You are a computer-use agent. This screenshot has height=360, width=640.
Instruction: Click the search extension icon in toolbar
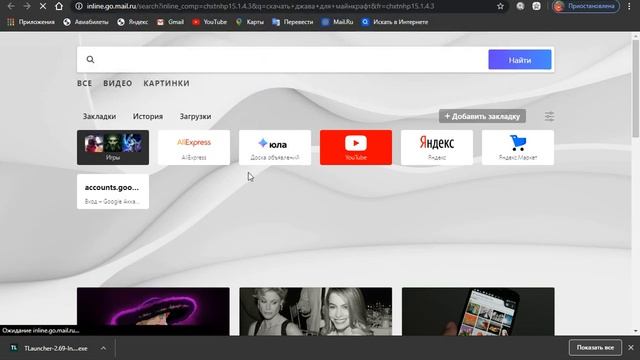[x=520, y=6]
